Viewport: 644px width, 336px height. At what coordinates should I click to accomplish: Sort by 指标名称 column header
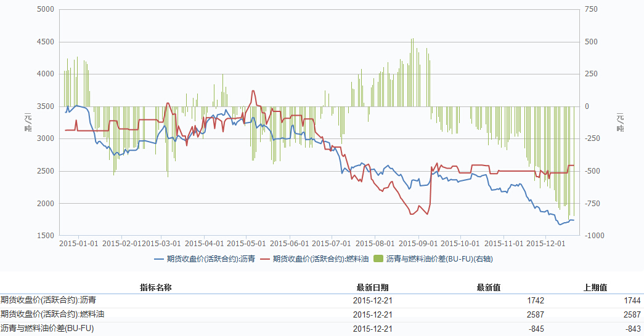(155, 287)
